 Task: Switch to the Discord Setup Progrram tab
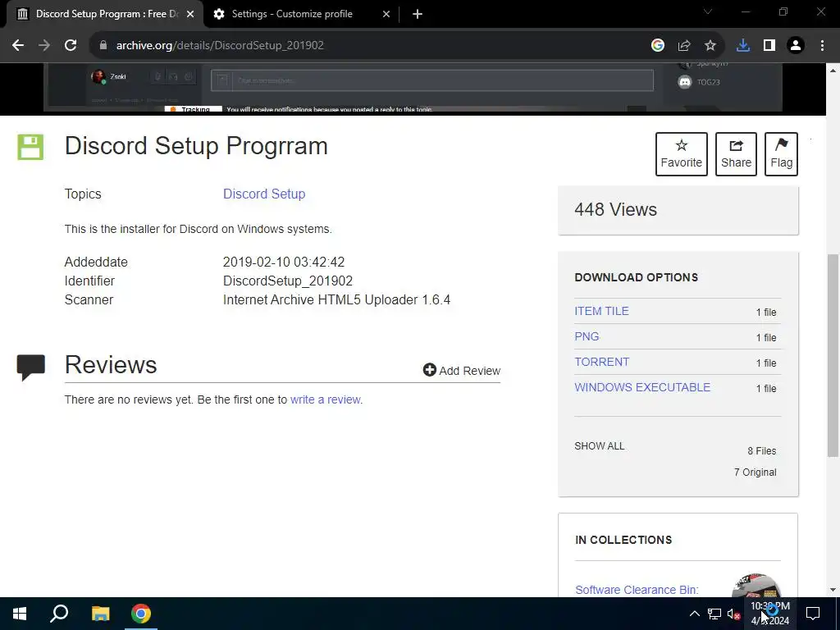point(104,15)
